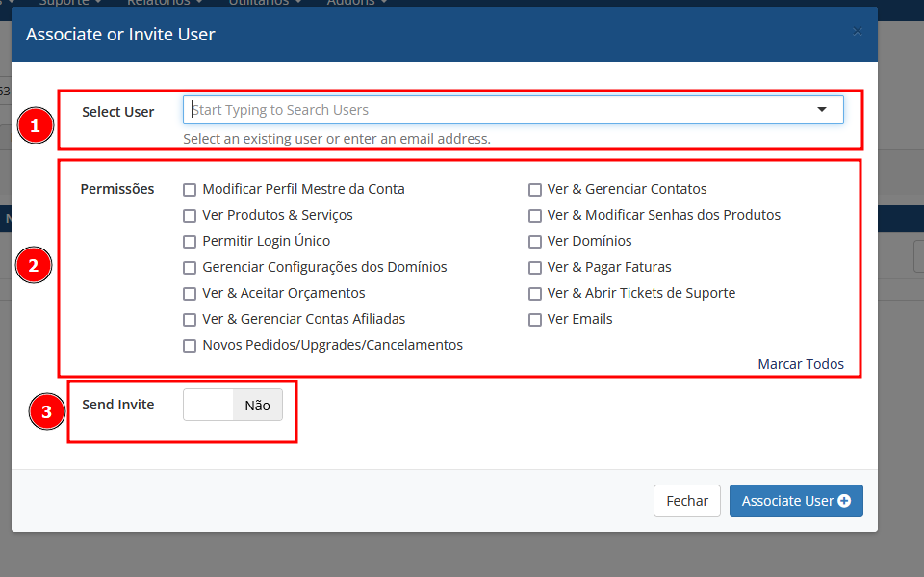
Task: Open the Select User dropdown arrow
Action: (821, 109)
